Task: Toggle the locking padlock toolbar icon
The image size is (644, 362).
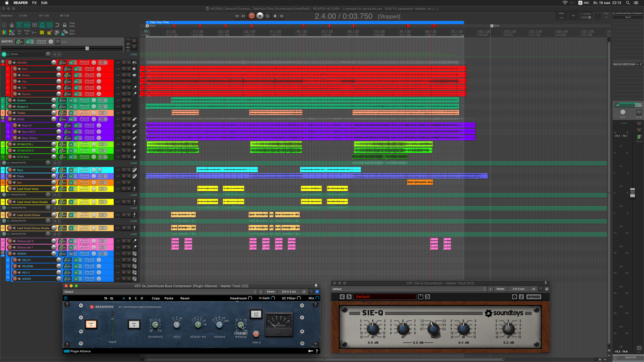Action: (x=65, y=25)
